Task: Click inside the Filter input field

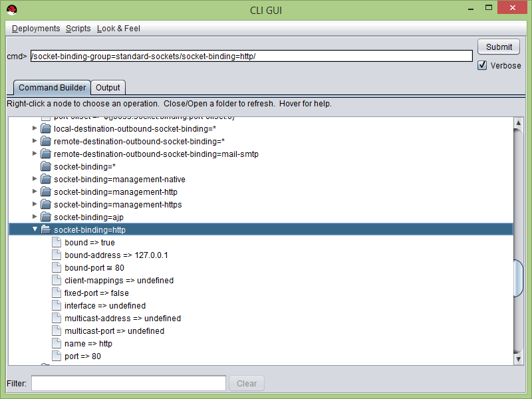Action: click(128, 383)
